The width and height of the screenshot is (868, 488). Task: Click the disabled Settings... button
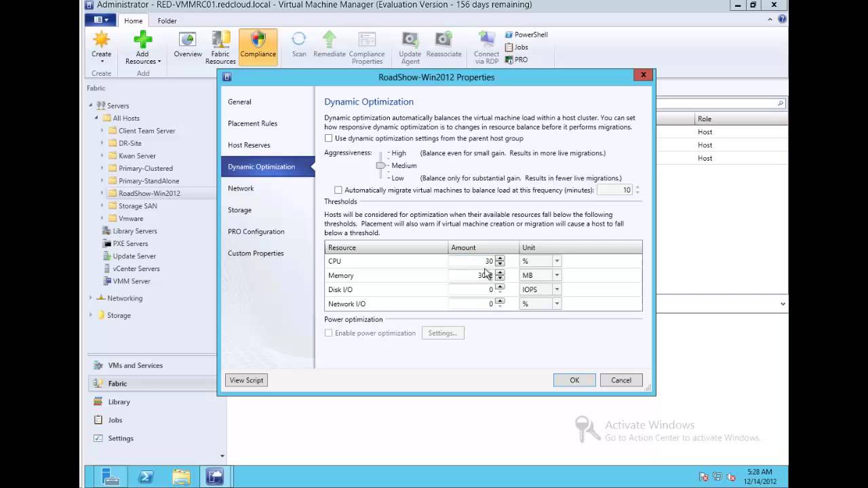tap(443, 333)
